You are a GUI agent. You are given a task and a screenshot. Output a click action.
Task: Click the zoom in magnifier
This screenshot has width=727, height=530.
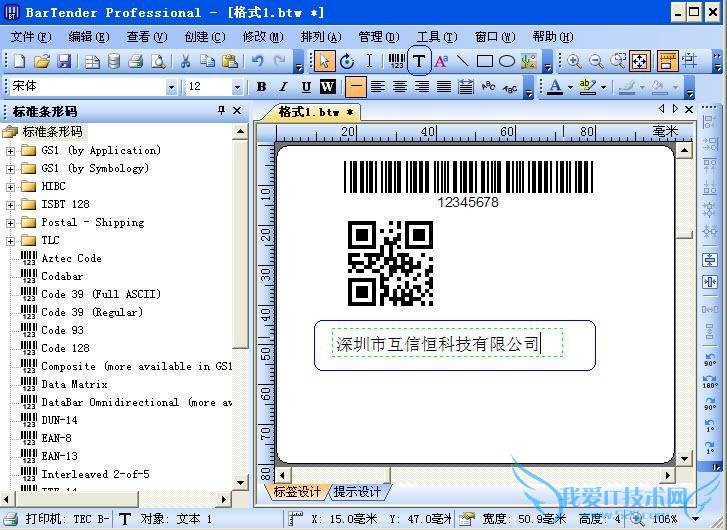tap(574, 61)
